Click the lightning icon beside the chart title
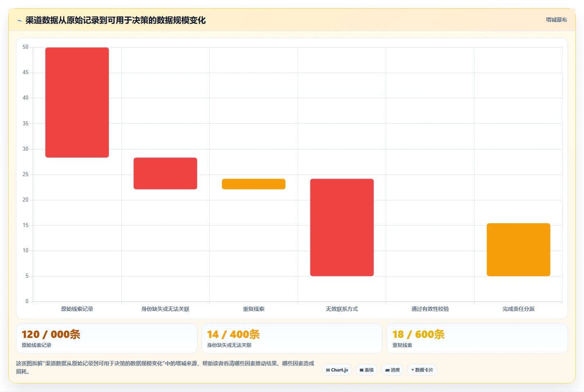Viewport: 584px width, 392px height. click(19, 20)
